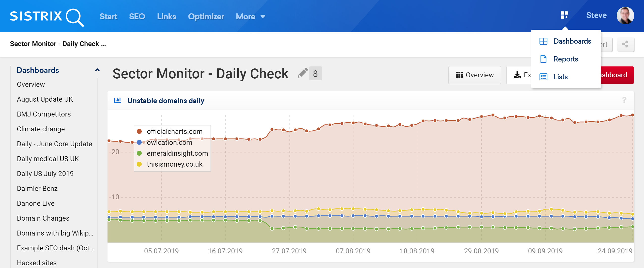Click the share icon button
644x268 pixels.
tap(625, 44)
